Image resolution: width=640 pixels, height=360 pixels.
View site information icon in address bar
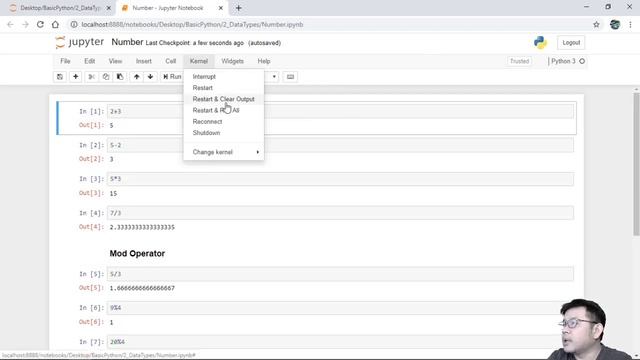74,24
